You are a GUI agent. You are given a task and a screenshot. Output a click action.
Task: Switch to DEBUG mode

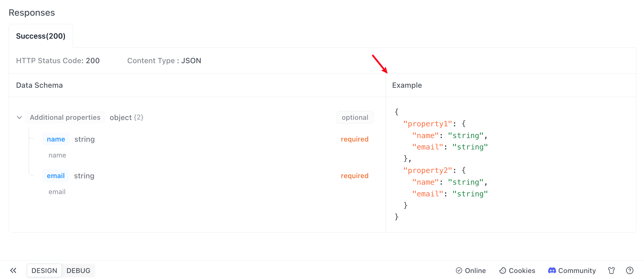[x=78, y=270]
